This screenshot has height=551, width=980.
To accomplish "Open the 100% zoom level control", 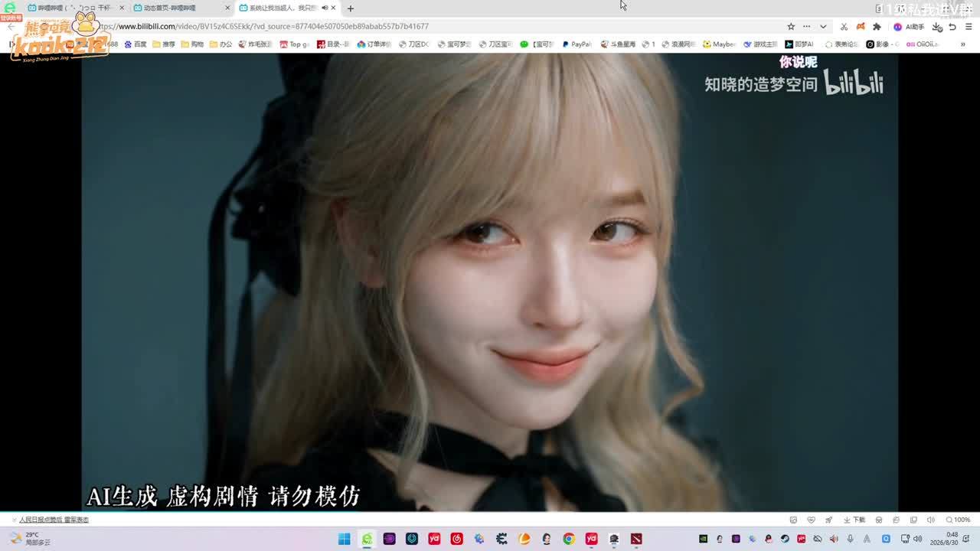I will tap(958, 520).
